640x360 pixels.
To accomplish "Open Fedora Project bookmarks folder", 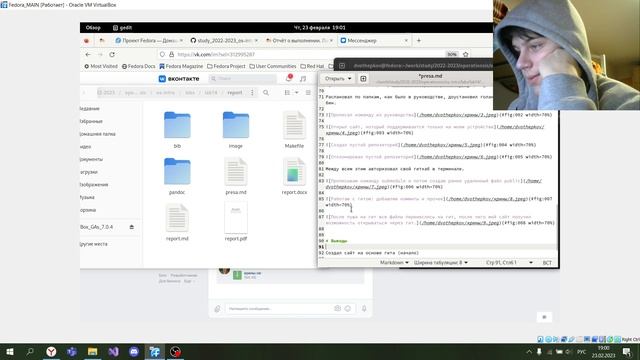I will coord(226,66).
